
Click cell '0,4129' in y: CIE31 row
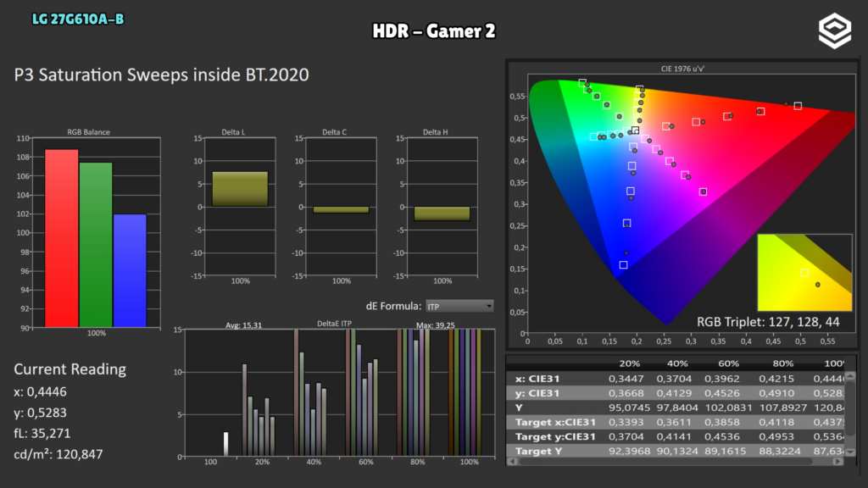coord(674,393)
